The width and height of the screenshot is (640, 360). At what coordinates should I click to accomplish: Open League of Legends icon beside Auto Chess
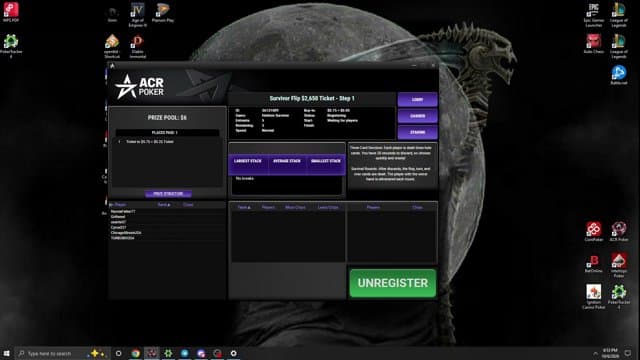coord(619,46)
